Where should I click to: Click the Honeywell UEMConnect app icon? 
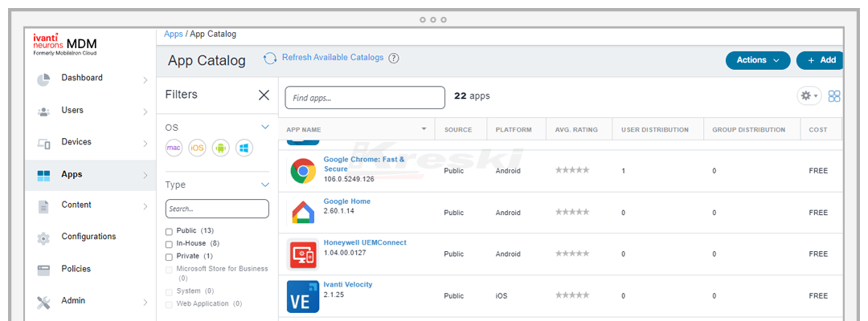303,254
